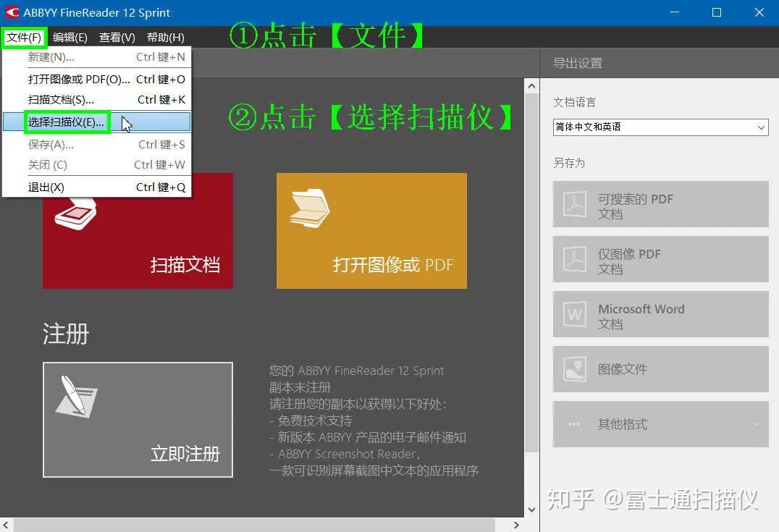Open the 编辑(E) menu
The image size is (779, 532).
(x=70, y=37)
